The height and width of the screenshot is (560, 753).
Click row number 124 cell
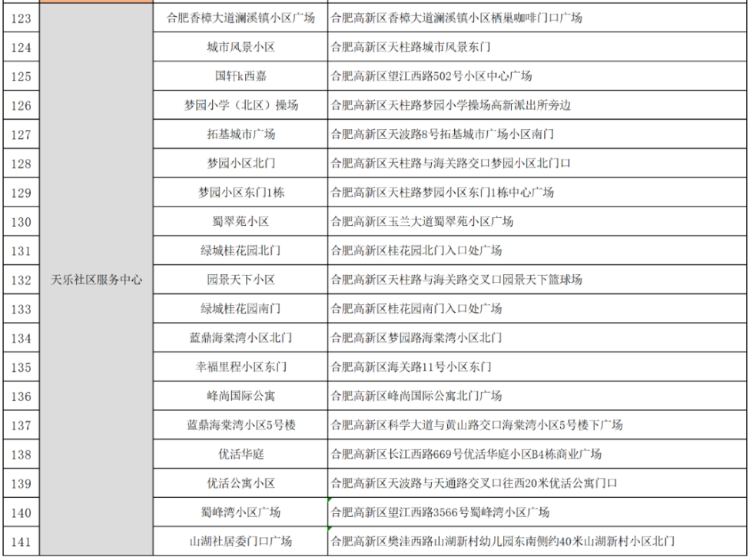pos(22,47)
